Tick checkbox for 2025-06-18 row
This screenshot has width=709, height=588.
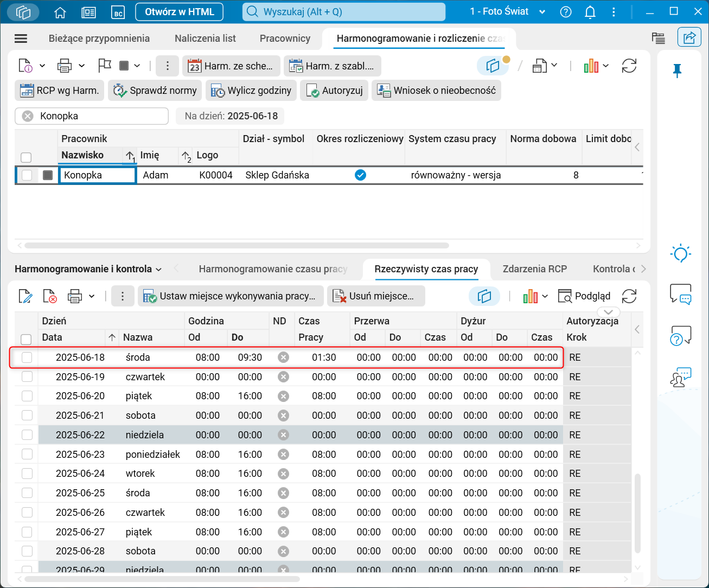(27, 357)
